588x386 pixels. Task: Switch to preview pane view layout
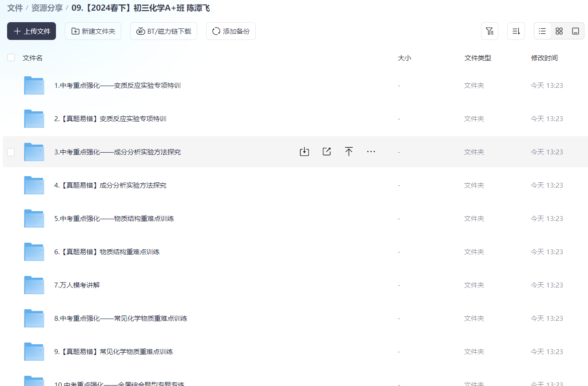click(576, 31)
